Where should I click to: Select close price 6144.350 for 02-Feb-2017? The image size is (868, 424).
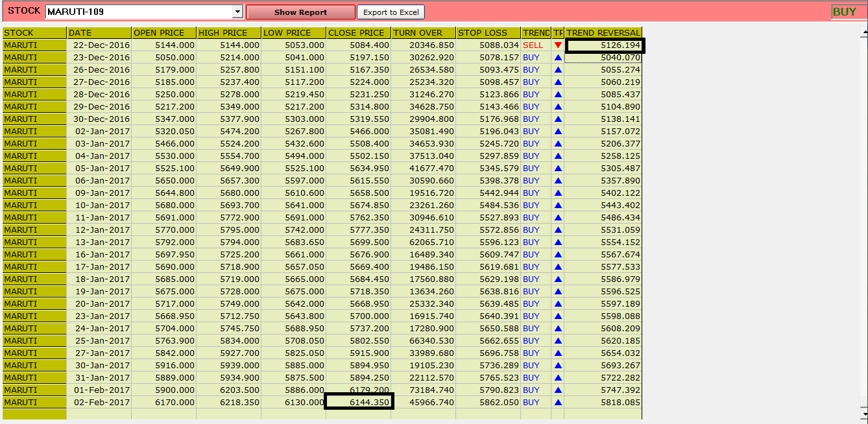(x=359, y=402)
